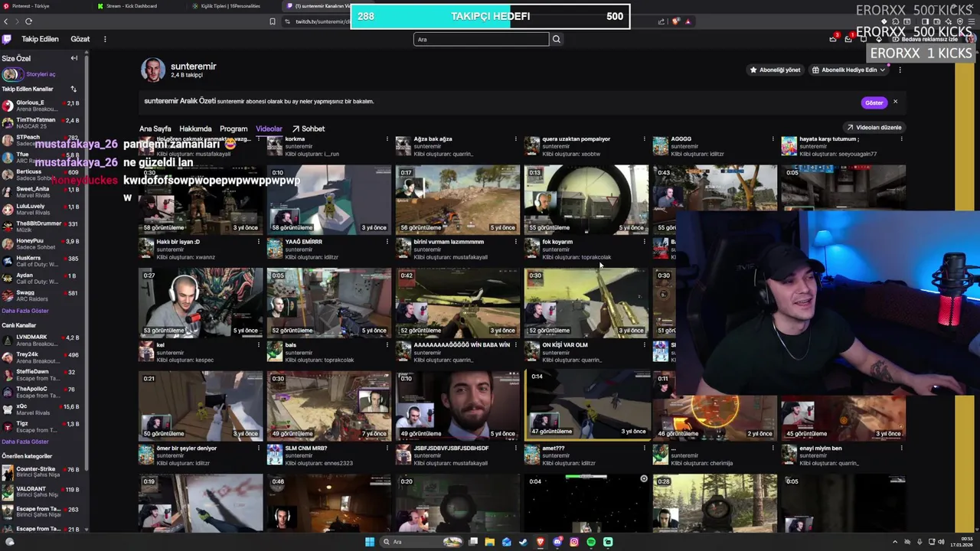Expand first Daha Fazla Göster under followed channels
The width and height of the screenshot is (980, 551).
[25, 311]
